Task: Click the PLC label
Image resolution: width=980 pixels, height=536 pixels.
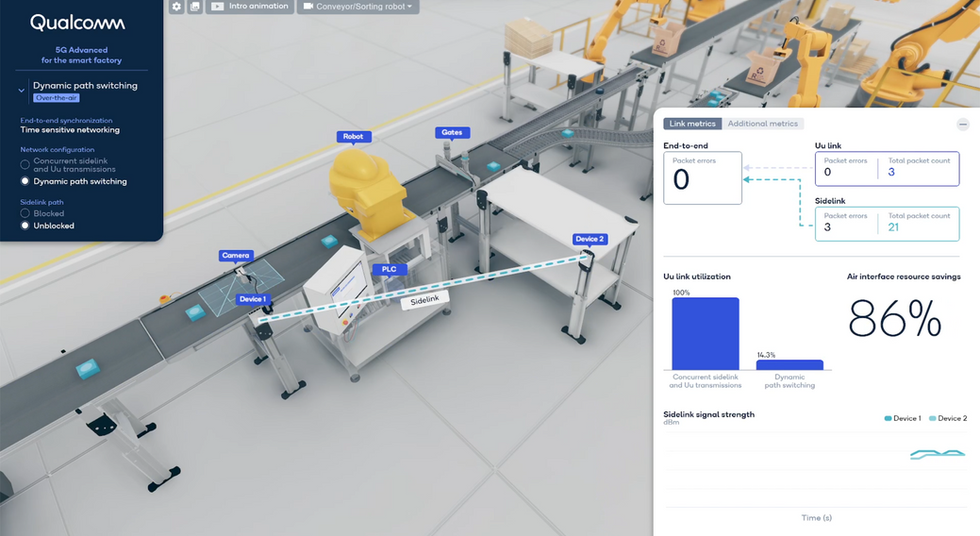Action: click(389, 269)
